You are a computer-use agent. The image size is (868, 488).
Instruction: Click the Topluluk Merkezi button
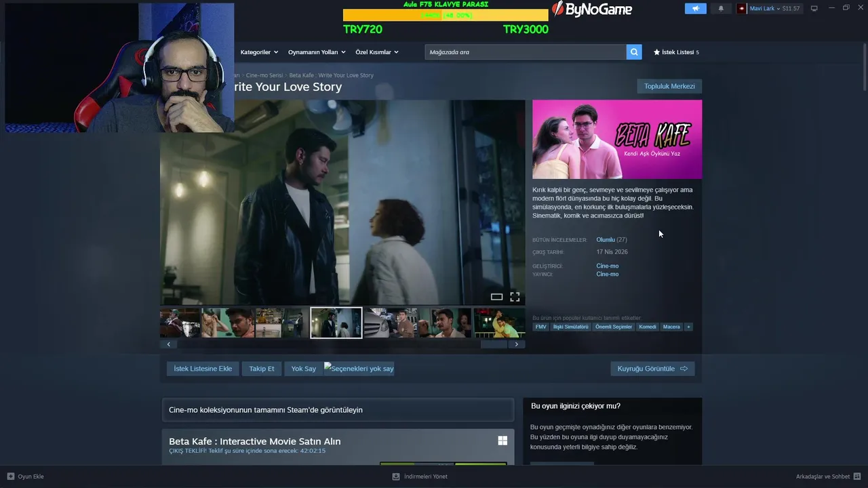(669, 86)
